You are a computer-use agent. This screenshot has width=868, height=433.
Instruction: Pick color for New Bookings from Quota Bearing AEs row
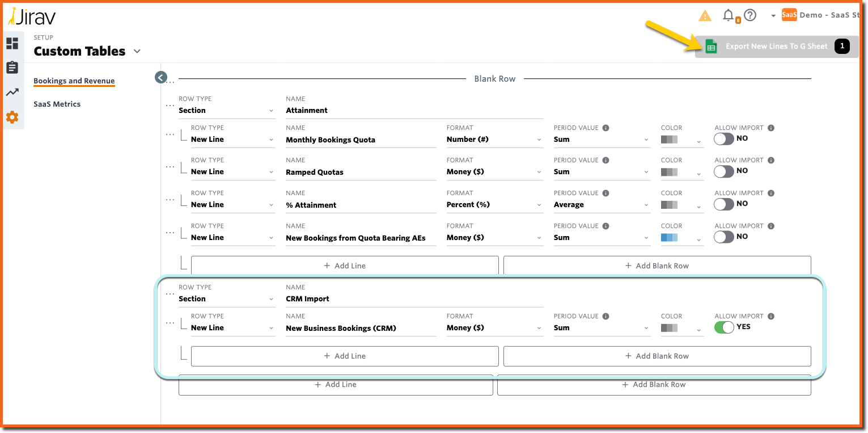(x=682, y=238)
